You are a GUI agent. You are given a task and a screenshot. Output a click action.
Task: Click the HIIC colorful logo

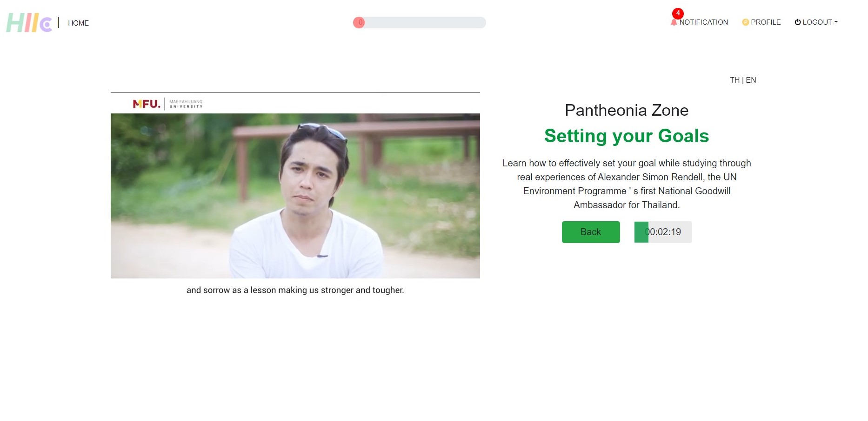click(29, 23)
